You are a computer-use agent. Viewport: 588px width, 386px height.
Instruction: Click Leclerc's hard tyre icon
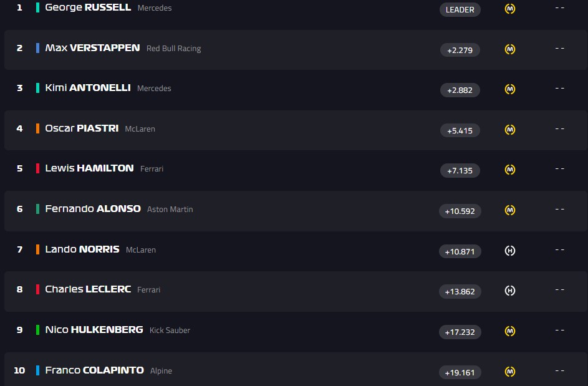tap(510, 291)
